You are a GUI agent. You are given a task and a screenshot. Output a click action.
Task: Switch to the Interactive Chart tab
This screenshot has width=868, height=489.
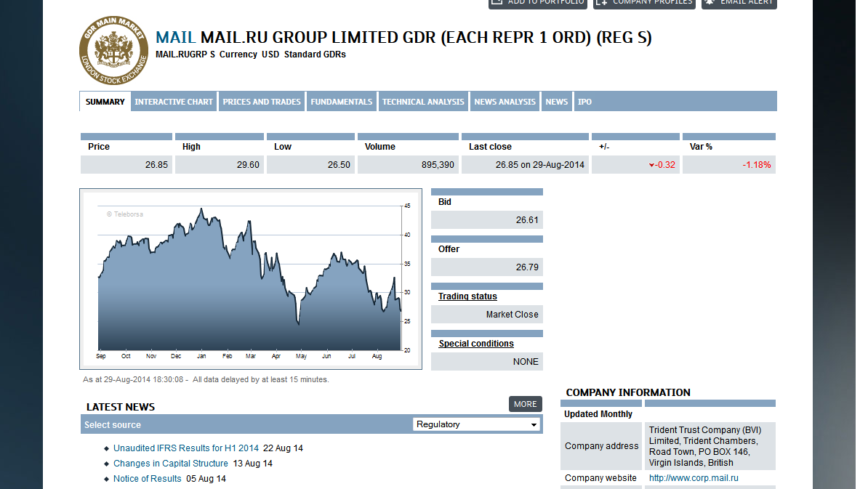pos(174,102)
